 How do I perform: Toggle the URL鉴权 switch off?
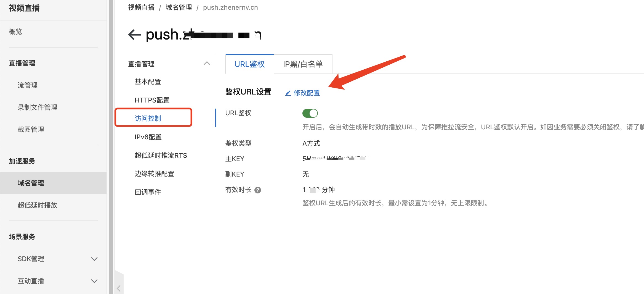pyautogui.click(x=310, y=113)
